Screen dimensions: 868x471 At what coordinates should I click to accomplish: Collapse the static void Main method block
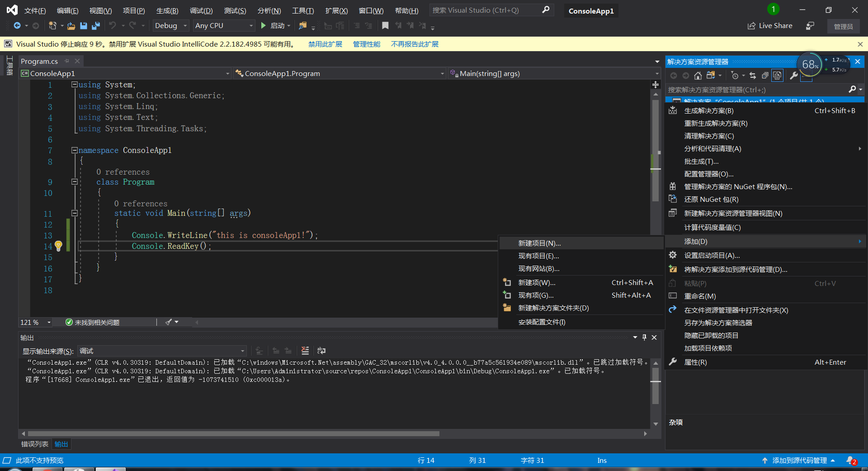(74, 213)
